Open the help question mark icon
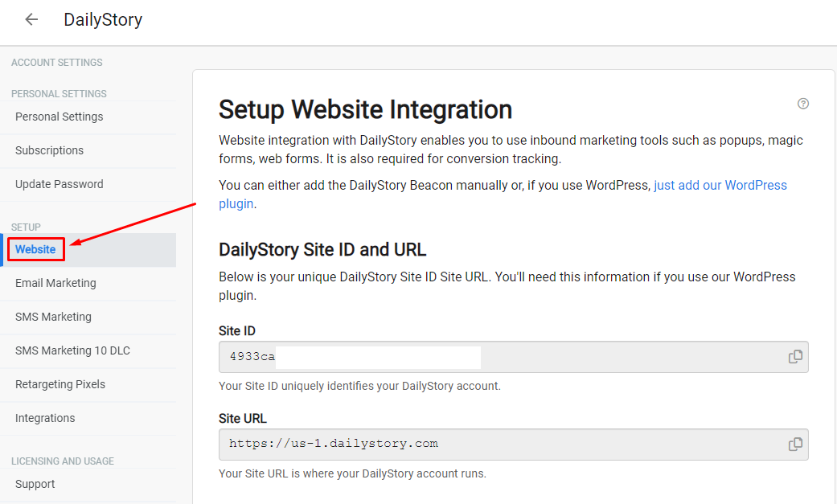This screenshot has height=504, width=837. (803, 104)
